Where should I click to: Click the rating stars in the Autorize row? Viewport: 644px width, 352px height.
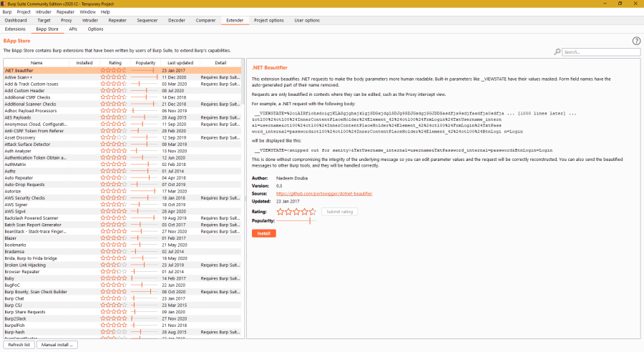[114, 191]
